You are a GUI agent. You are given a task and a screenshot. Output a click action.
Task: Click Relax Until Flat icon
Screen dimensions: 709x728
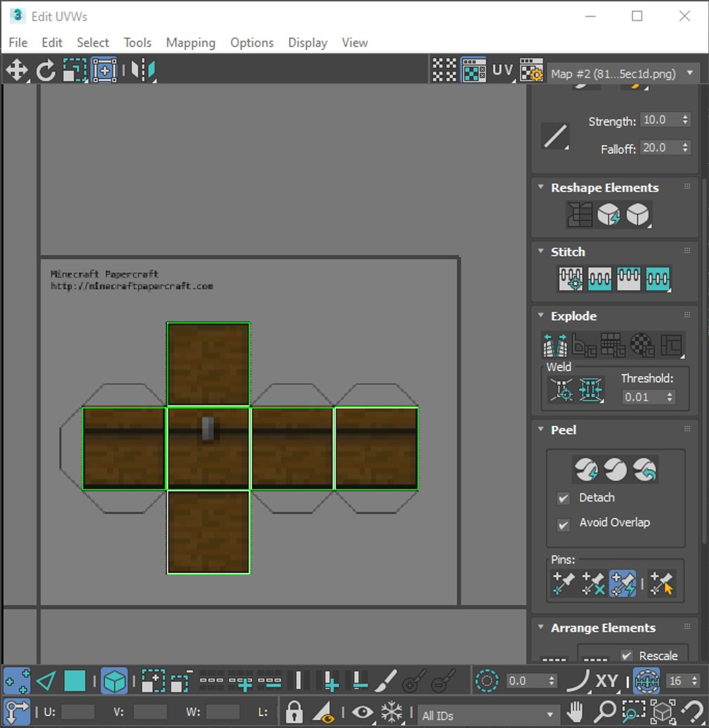[x=609, y=214]
